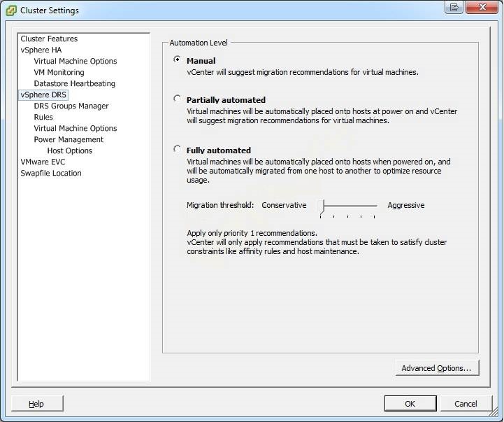Select vSphere DRS in the tree
The height and width of the screenshot is (422, 504).
pyautogui.click(x=43, y=94)
